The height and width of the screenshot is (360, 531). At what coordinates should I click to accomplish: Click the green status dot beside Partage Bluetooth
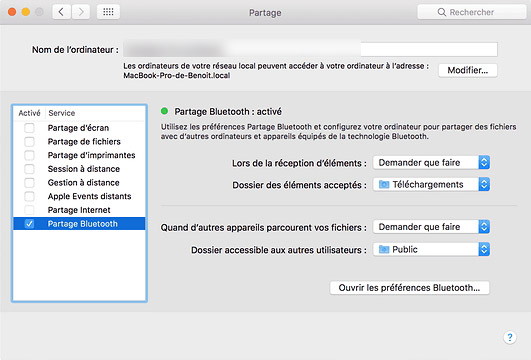(x=165, y=111)
